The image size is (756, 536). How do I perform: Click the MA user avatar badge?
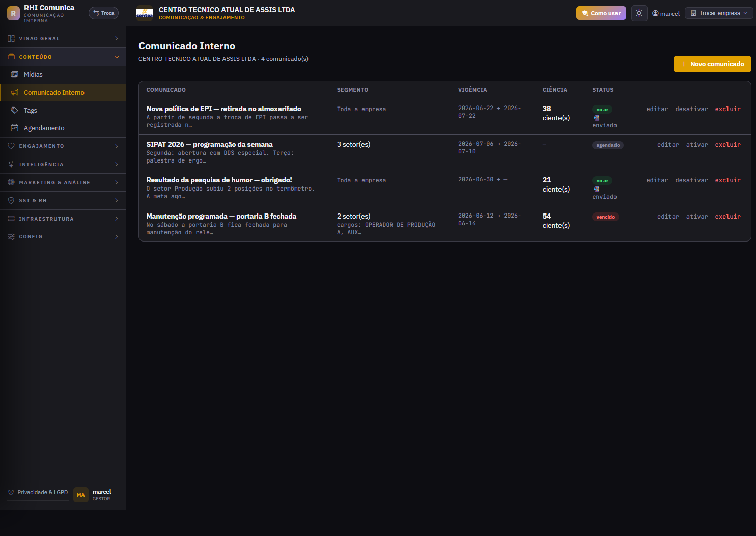click(81, 495)
